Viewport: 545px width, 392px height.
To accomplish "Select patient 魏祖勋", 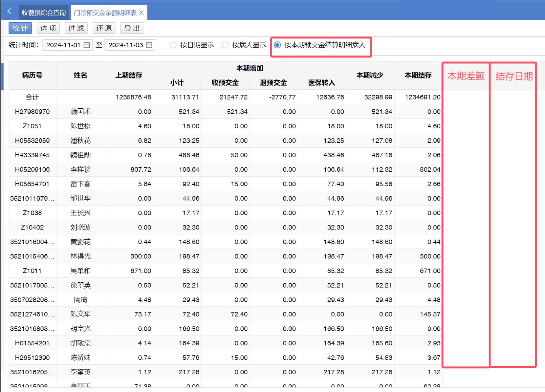I will point(81,155).
